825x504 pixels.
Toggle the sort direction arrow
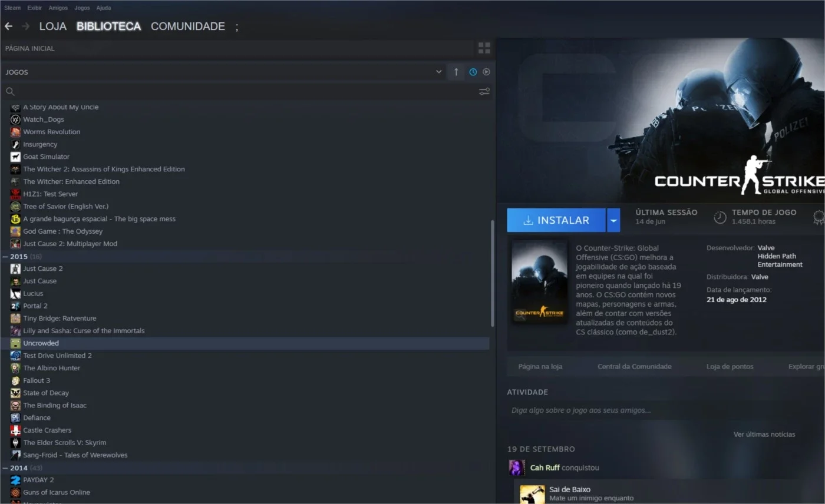pos(456,72)
